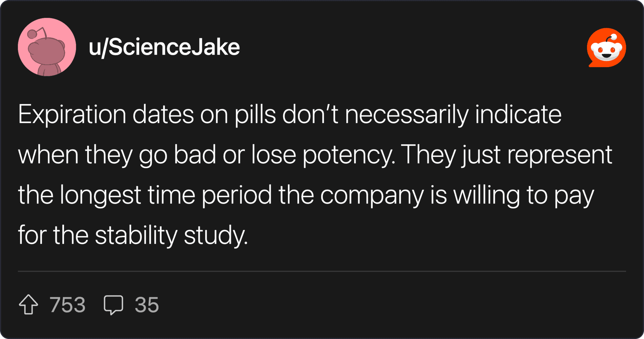Click the word "dates" in the post
Viewport: 644px width, 339px height.
[x=163, y=115]
